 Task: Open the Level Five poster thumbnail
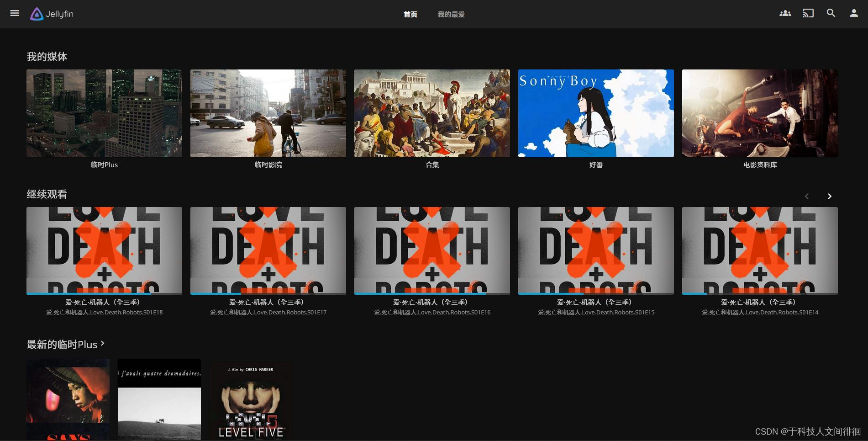point(251,399)
